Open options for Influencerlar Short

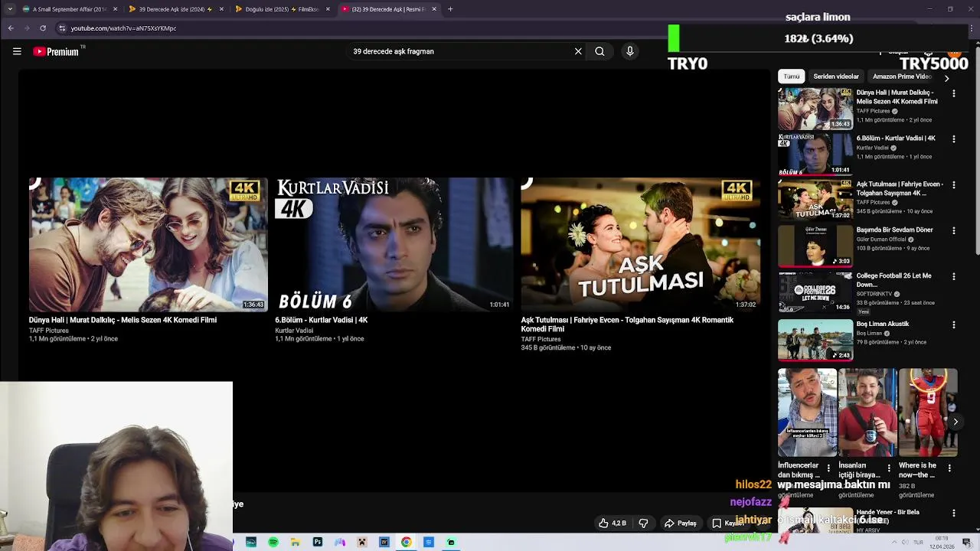[x=828, y=468]
